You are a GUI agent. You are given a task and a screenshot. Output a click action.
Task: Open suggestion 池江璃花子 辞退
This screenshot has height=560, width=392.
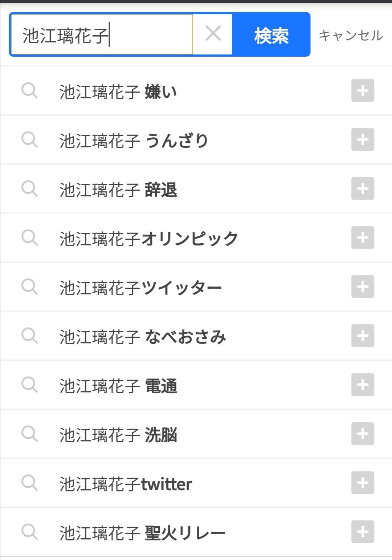point(118,189)
